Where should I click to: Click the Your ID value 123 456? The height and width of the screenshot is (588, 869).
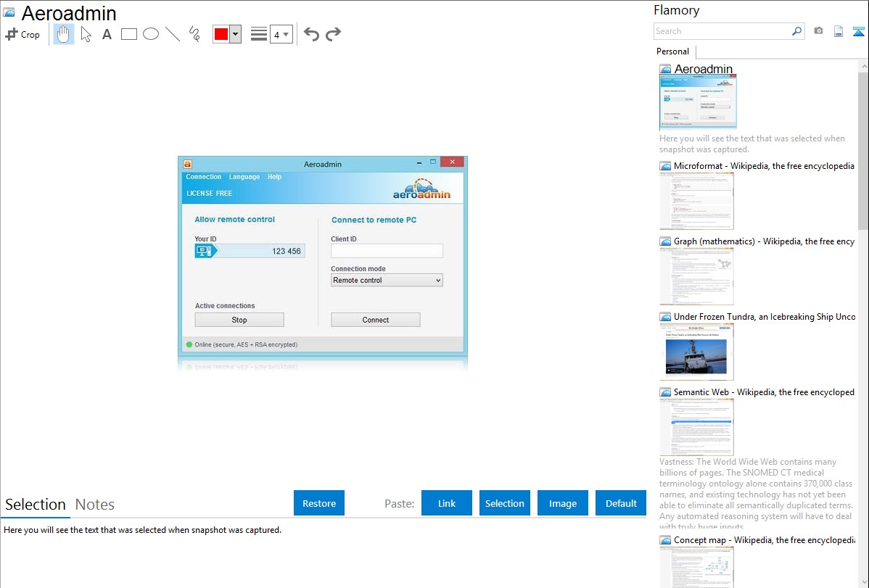tap(286, 251)
